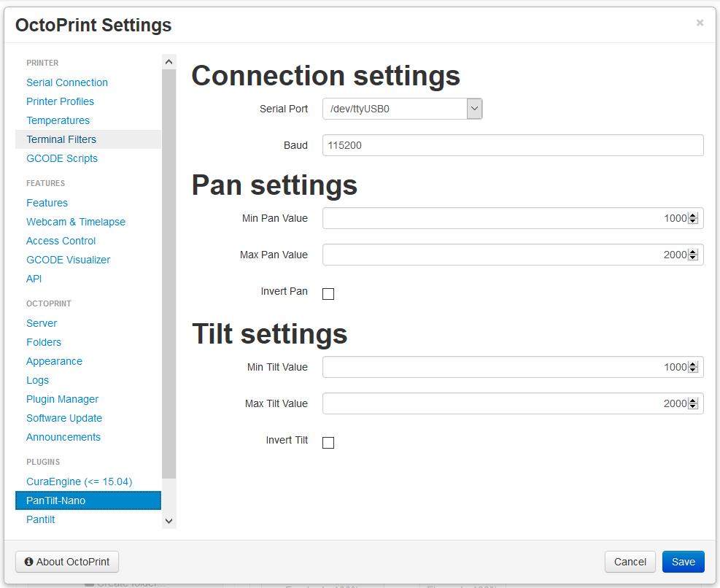Increment Max Pan Value with up arrow
This screenshot has width=720, height=588.
(693, 252)
